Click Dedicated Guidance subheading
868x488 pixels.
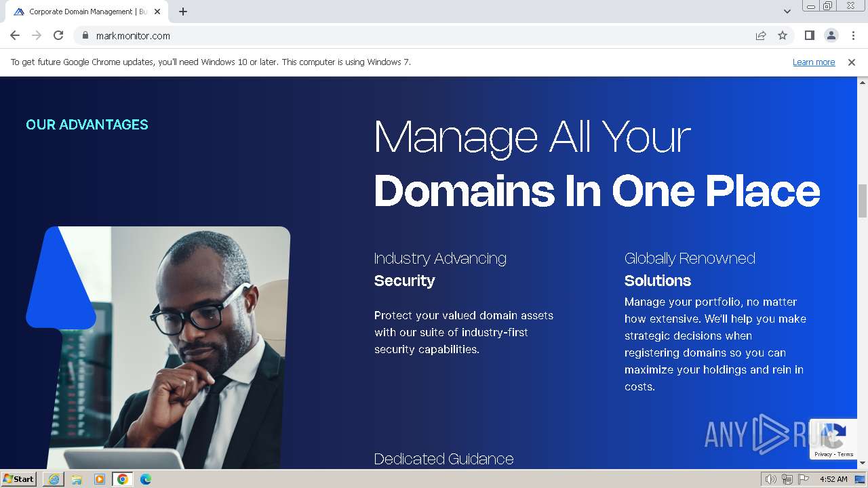coord(443,459)
